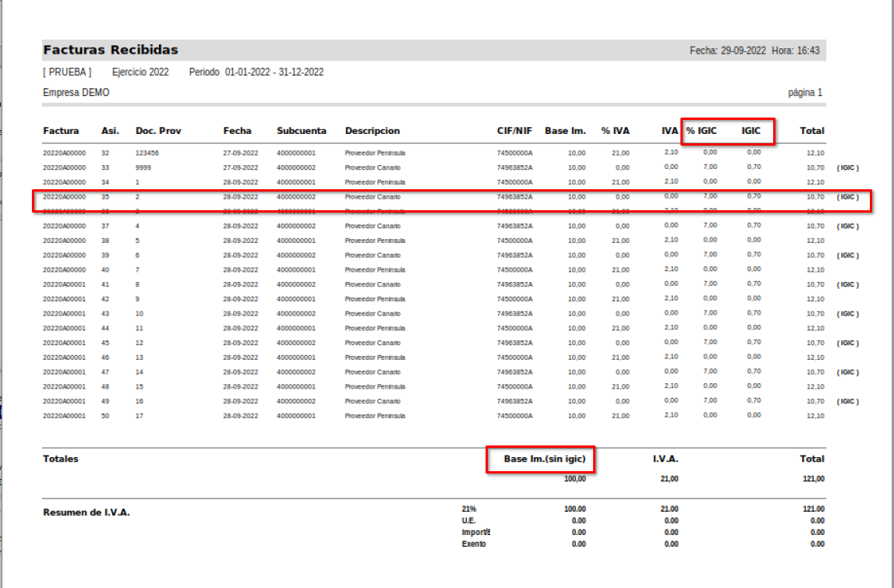Click the Asi. column header
Viewport: 894px width, 588px height.
pos(110,131)
